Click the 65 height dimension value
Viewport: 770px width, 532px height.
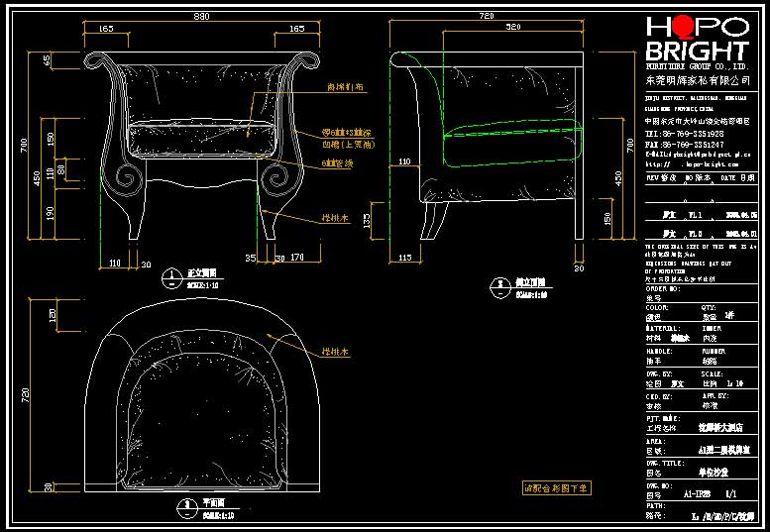47,60
